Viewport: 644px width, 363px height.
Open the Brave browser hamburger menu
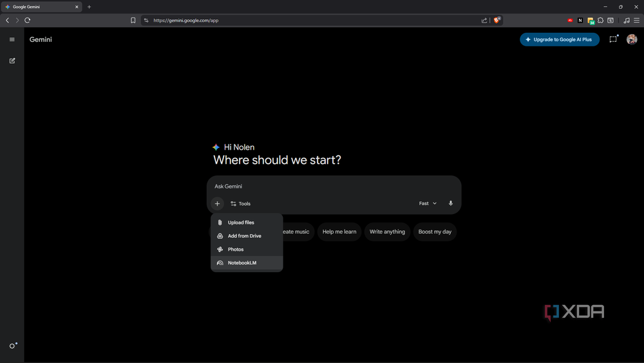[637, 20]
